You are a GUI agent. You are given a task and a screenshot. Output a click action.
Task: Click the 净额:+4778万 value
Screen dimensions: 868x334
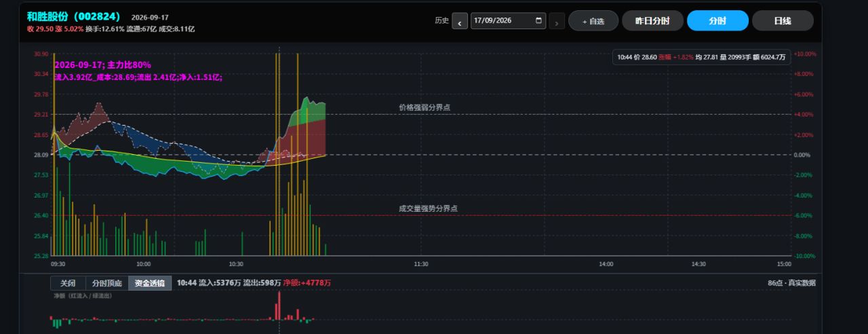click(307, 282)
